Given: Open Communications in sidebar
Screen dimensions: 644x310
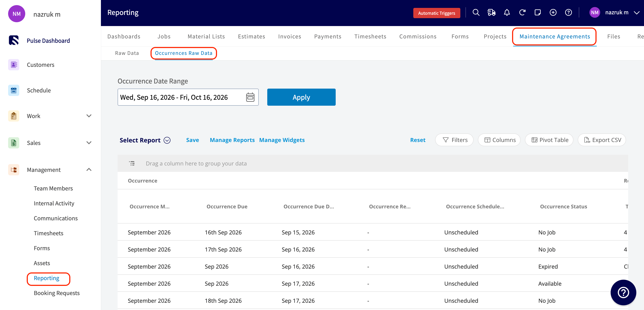Looking at the screenshot, I should (x=56, y=218).
